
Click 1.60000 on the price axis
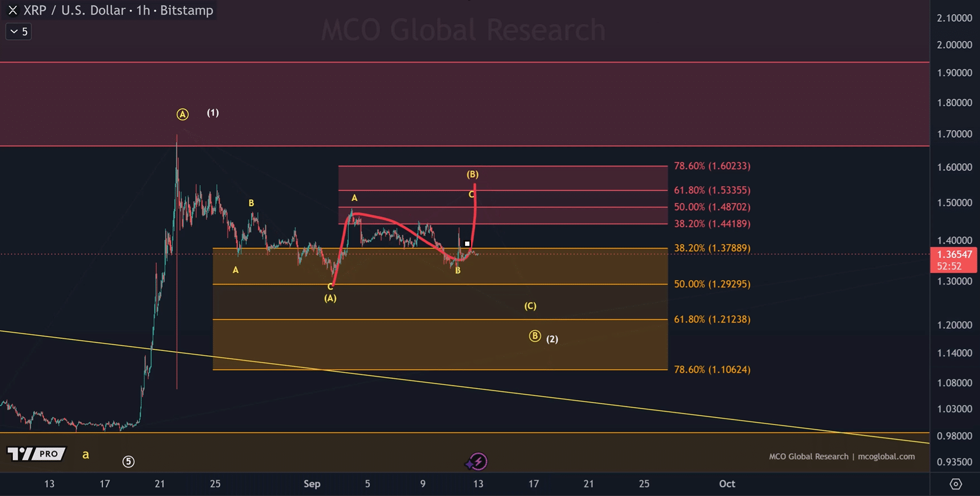click(x=954, y=167)
